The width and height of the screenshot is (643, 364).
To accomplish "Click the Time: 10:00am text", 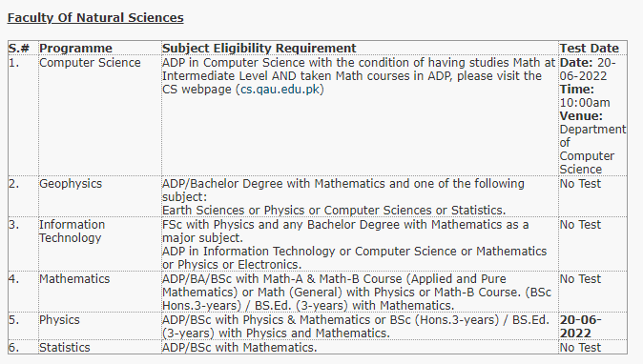I will pos(585,96).
